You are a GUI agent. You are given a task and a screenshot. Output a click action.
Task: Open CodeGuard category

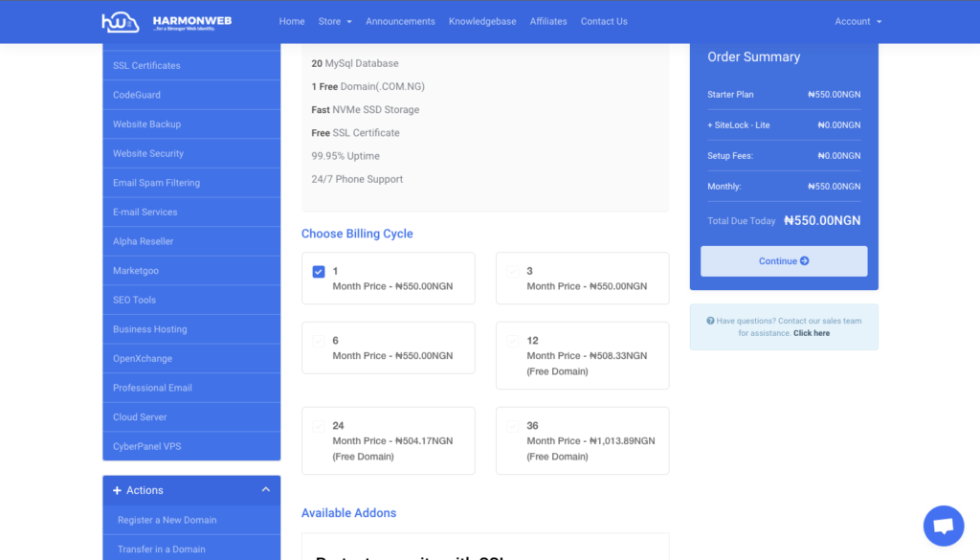click(x=191, y=95)
